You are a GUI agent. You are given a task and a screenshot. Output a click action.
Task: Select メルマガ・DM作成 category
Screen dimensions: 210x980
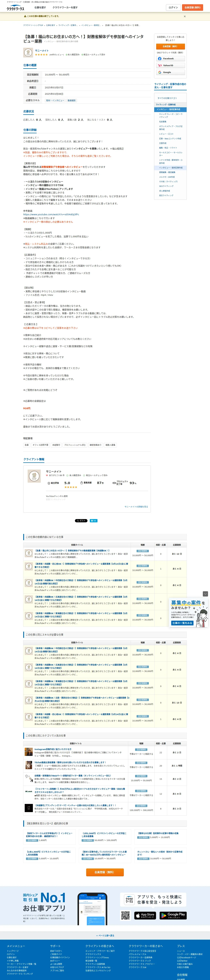coord(167,177)
